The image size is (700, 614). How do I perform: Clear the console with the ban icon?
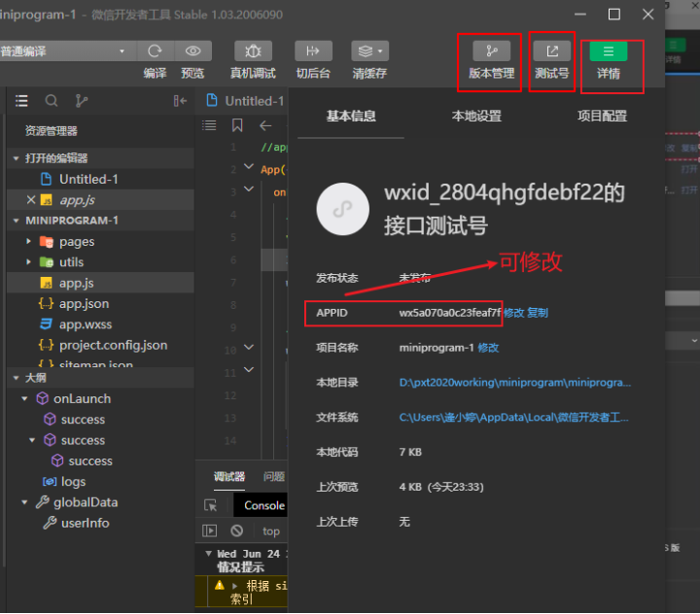pyautogui.click(x=236, y=530)
